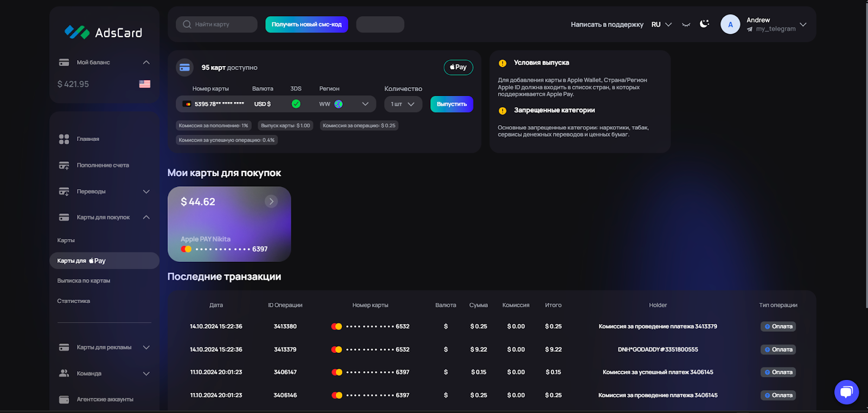Open Главная dashboard icon
This screenshot has width=868, height=413.
click(x=64, y=139)
